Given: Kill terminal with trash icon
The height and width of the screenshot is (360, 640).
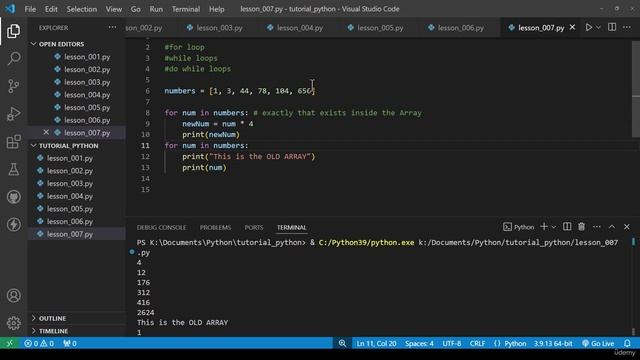Looking at the screenshot, I should [x=582, y=227].
